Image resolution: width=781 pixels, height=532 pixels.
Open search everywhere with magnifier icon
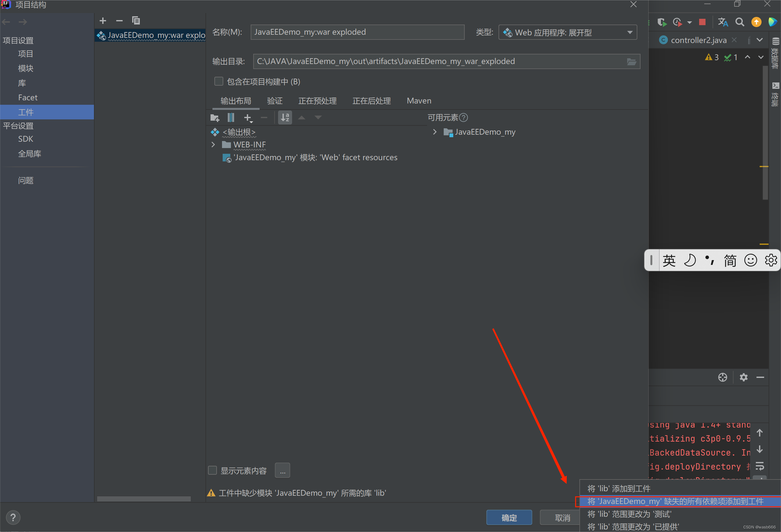coord(740,22)
